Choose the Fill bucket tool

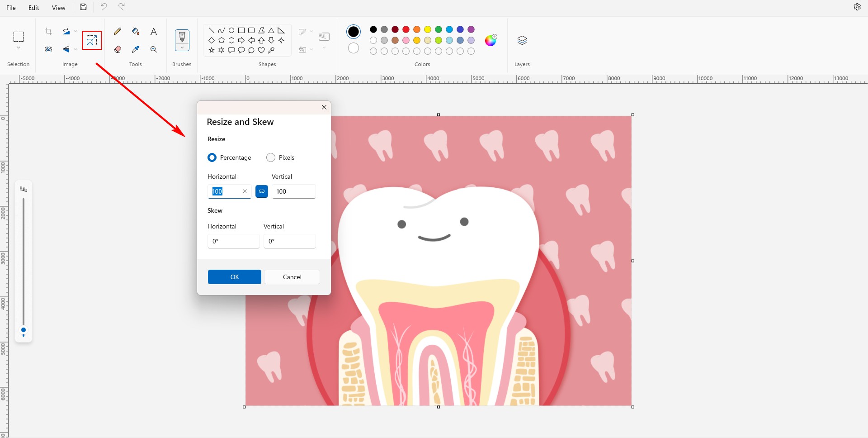pos(136,31)
